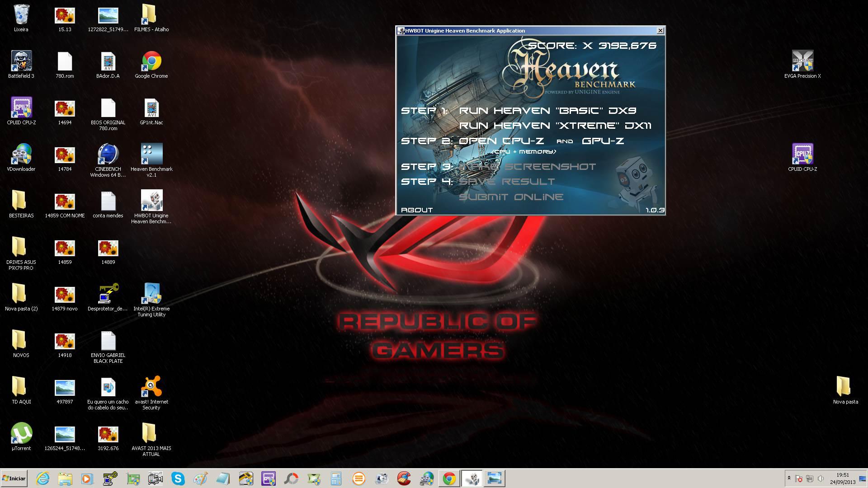Open Skype from the taskbar

pos(178,479)
